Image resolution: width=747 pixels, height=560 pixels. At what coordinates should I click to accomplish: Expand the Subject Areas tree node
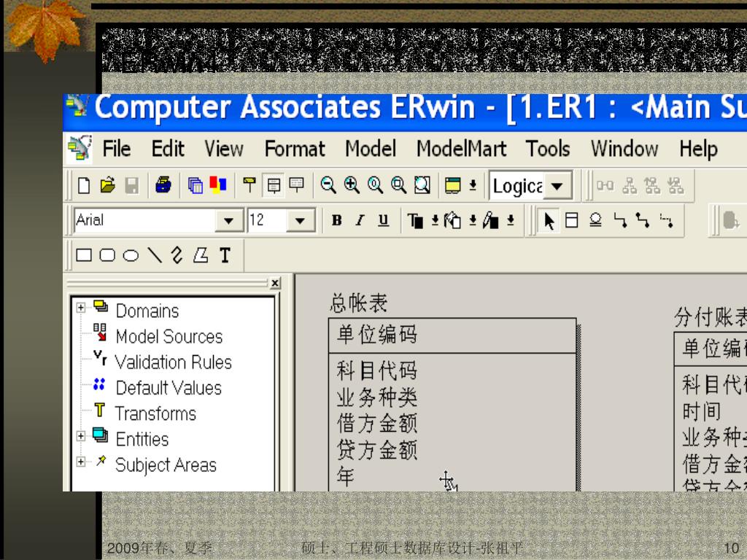point(80,462)
